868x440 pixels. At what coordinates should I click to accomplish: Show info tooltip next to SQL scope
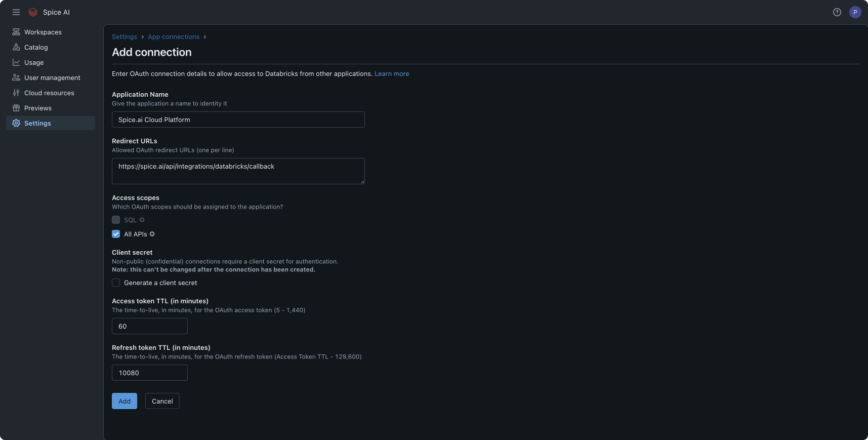[142, 220]
